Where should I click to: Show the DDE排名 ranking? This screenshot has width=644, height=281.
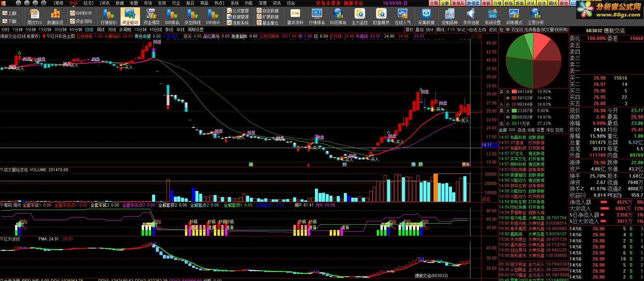pyautogui.click(x=172, y=17)
